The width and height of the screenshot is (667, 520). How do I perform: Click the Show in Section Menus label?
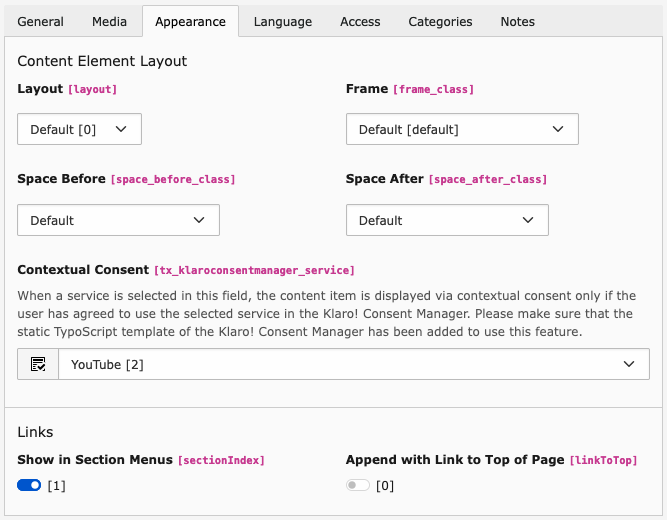pyautogui.click(x=95, y=460)
